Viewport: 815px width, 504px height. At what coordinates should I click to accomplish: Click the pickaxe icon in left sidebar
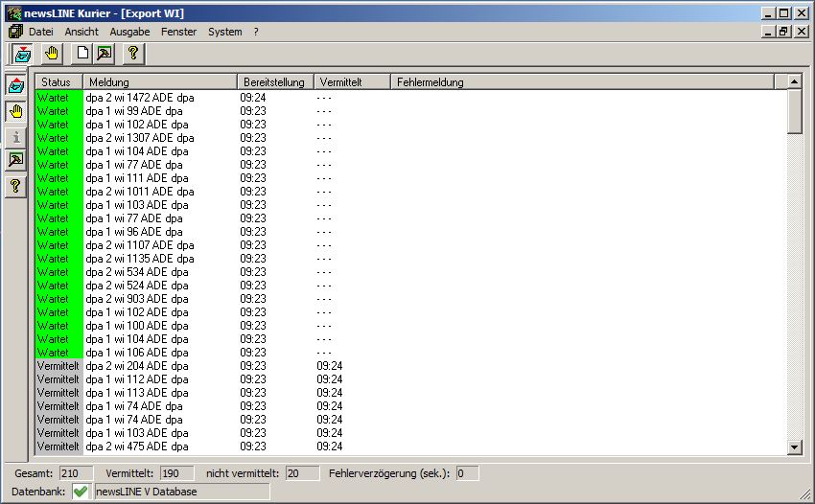15,161
